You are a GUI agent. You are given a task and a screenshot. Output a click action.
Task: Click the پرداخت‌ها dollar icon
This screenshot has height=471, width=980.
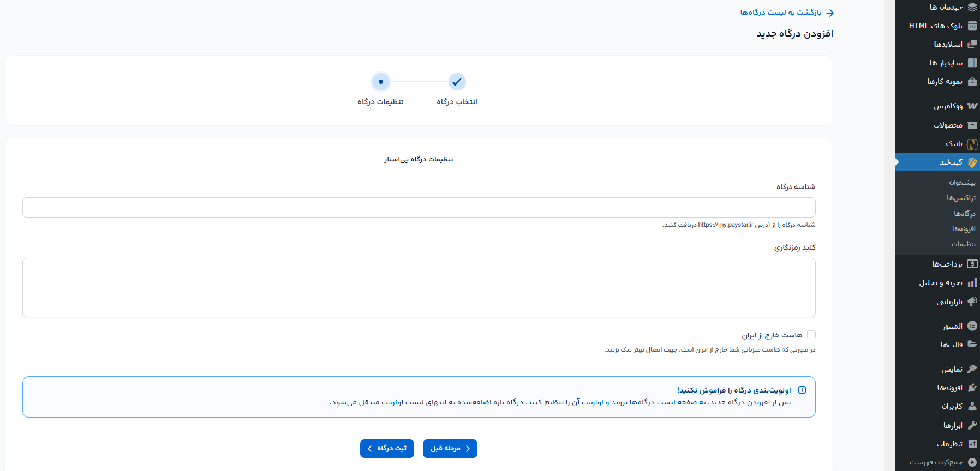(x=972, y=264)
